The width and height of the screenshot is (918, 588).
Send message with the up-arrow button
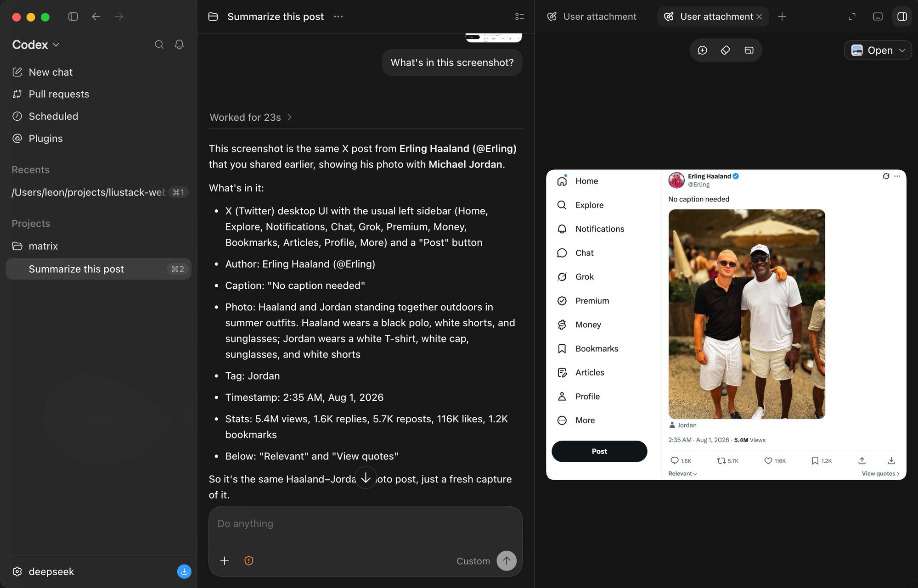point(507,560)
